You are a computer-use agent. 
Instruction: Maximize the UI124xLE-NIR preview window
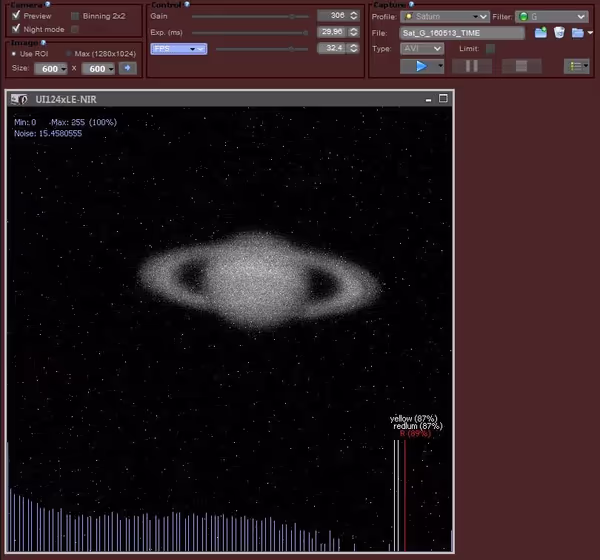coord(443,99)
